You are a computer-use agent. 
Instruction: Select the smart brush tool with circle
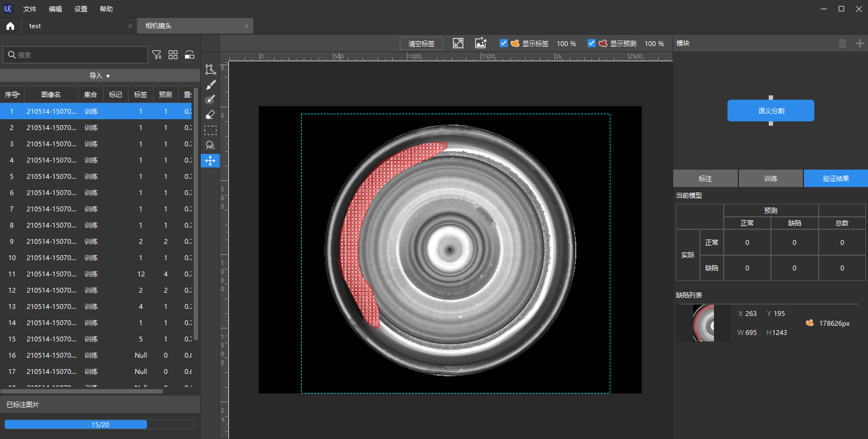(210, 100)
